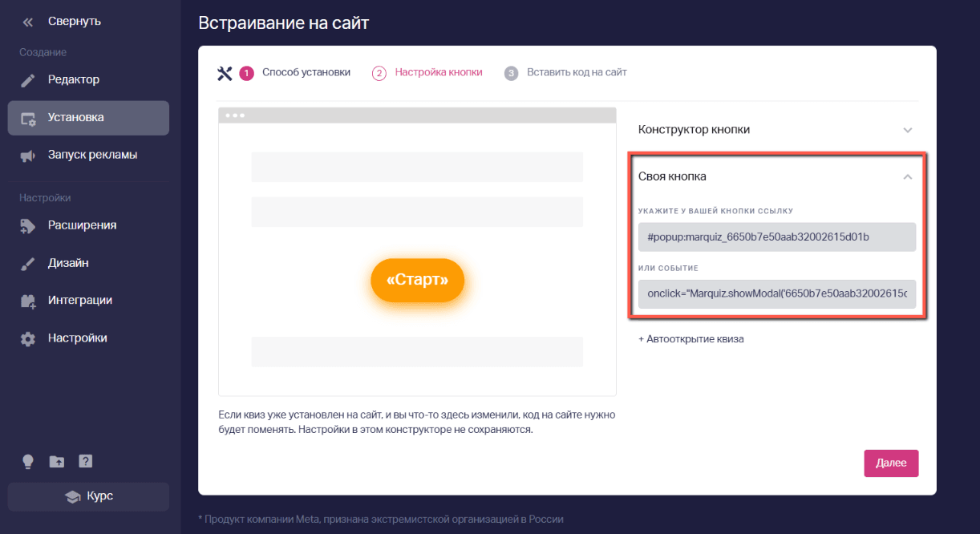The height and width of the screenshot is (534, 980).
Task: Click the puzzle icon beside Расширения
Action: [28, 226]
